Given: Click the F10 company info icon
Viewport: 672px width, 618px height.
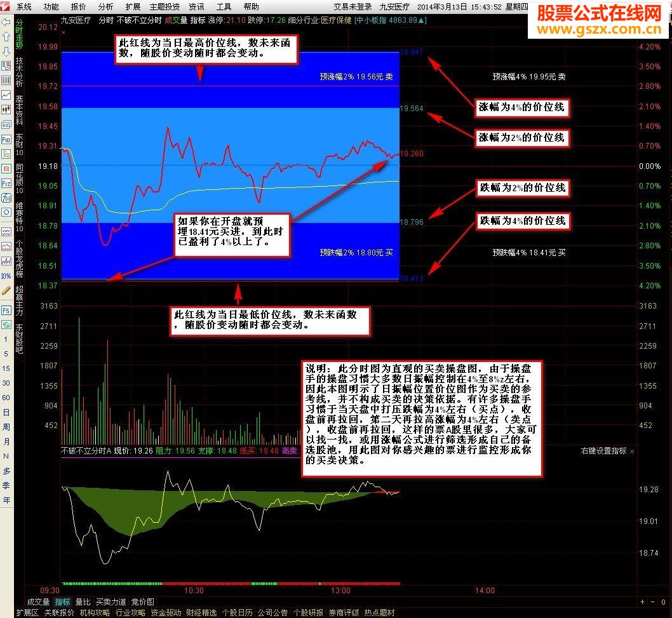Looking at the screenshot, I should (x=6, y=140).
